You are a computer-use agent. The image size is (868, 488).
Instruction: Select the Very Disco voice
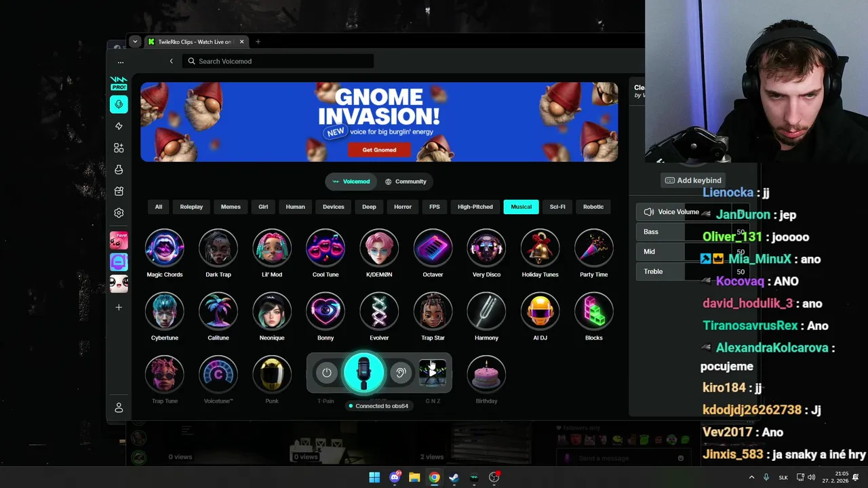(x=486, y=248)
